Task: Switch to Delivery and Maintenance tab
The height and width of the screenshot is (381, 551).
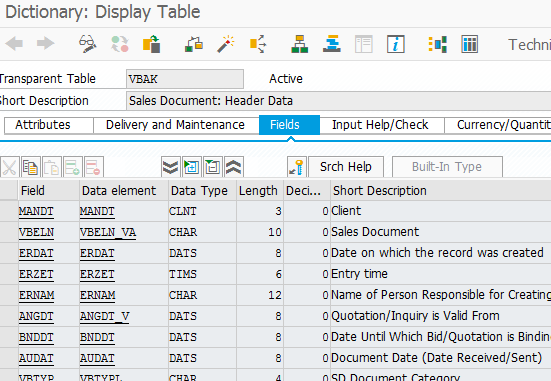Action: [x=175, y=125]
